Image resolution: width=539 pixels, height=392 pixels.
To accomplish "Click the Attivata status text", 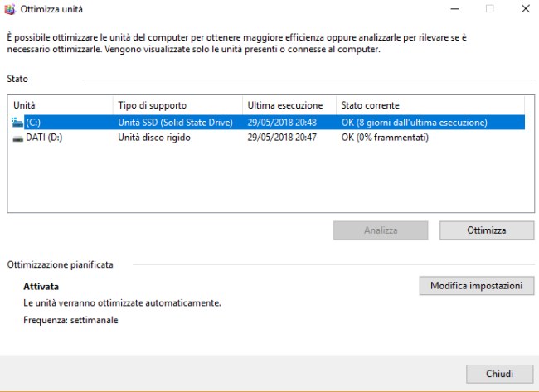I will pos(41,287).
